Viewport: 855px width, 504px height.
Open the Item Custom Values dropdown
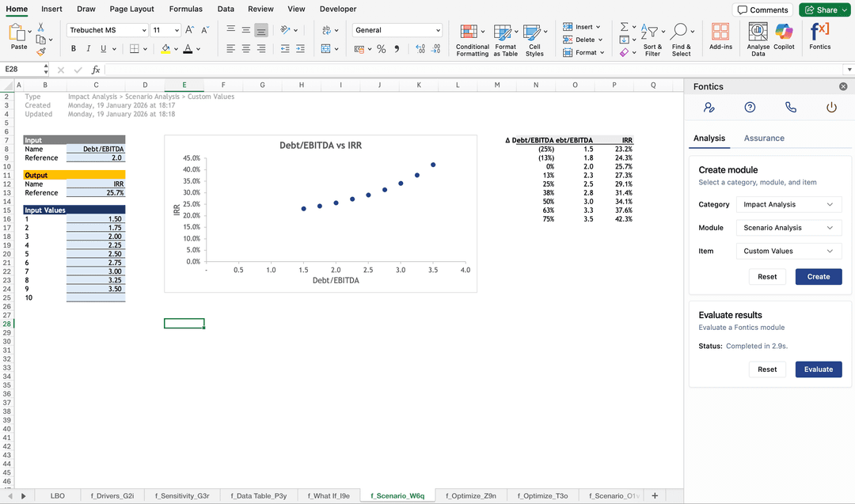[788, 251]
